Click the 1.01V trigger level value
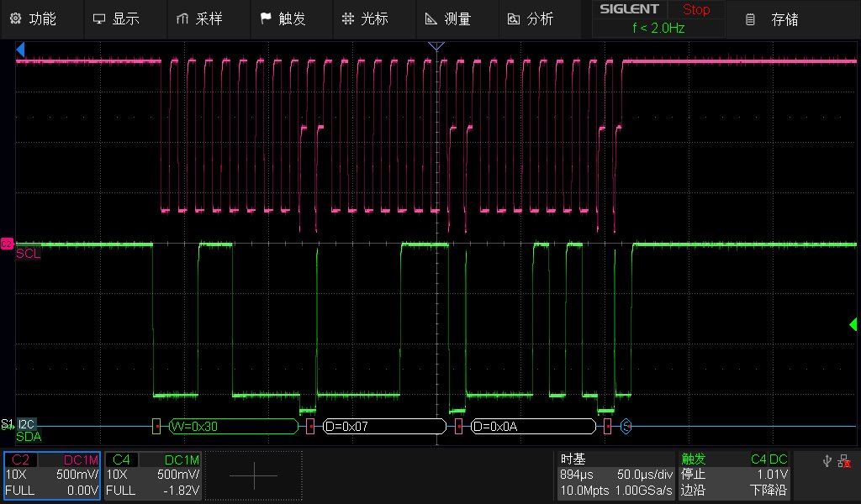 click(772, 475)
